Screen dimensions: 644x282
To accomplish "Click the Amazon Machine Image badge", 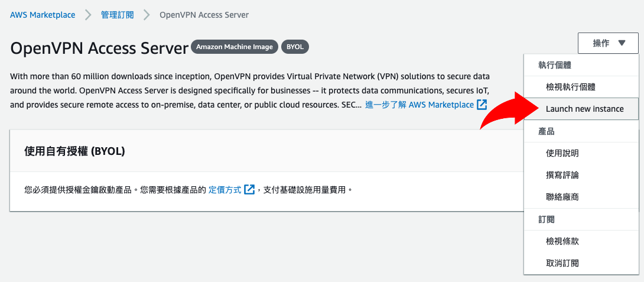I will (x=235, y=47).
